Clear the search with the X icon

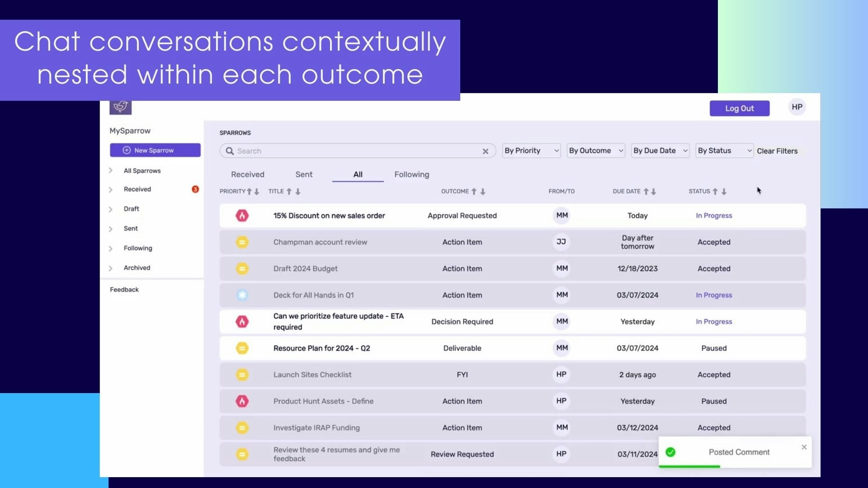coord(485,151)
